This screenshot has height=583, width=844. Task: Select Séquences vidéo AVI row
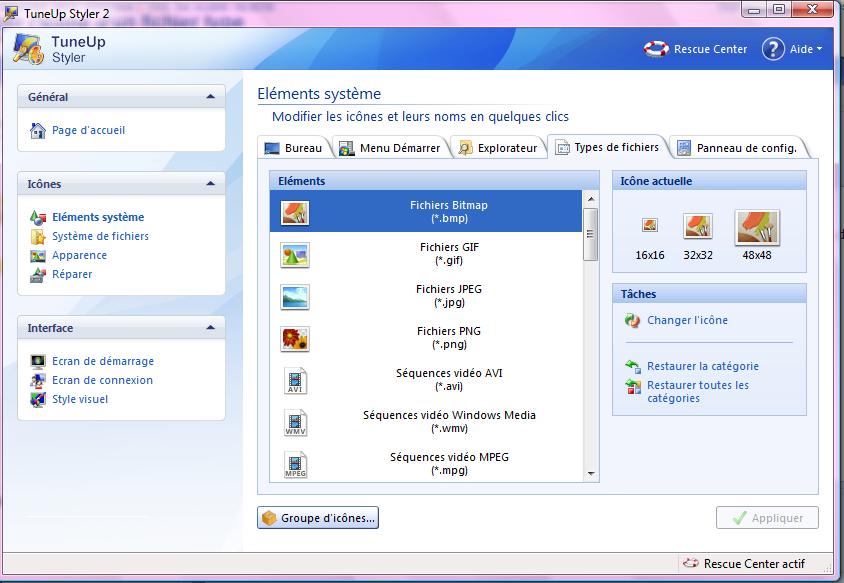click(x=426, y=381)
